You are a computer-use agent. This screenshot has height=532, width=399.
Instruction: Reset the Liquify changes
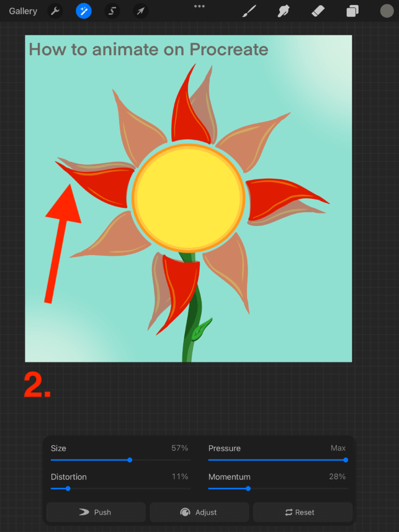tap(303, 512)
